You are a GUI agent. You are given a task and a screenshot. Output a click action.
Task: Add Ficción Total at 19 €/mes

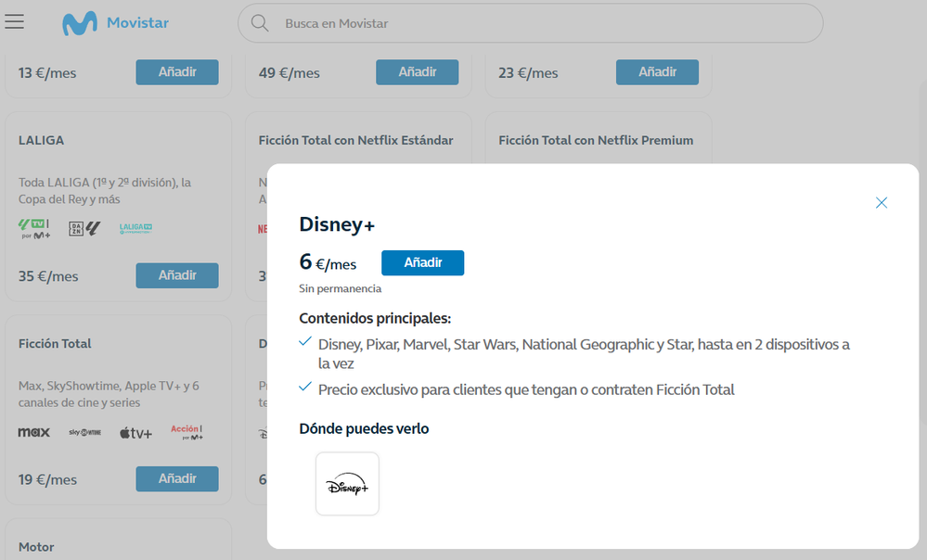click(x=177, y=479)
